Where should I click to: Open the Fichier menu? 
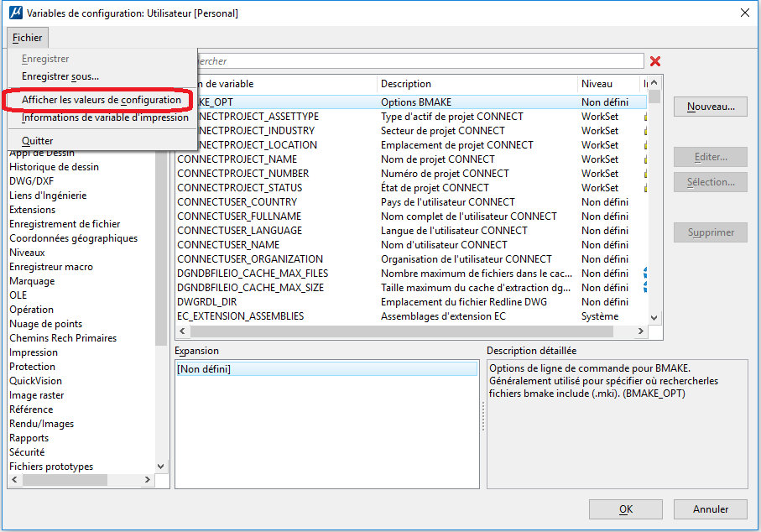coord(27,38)
